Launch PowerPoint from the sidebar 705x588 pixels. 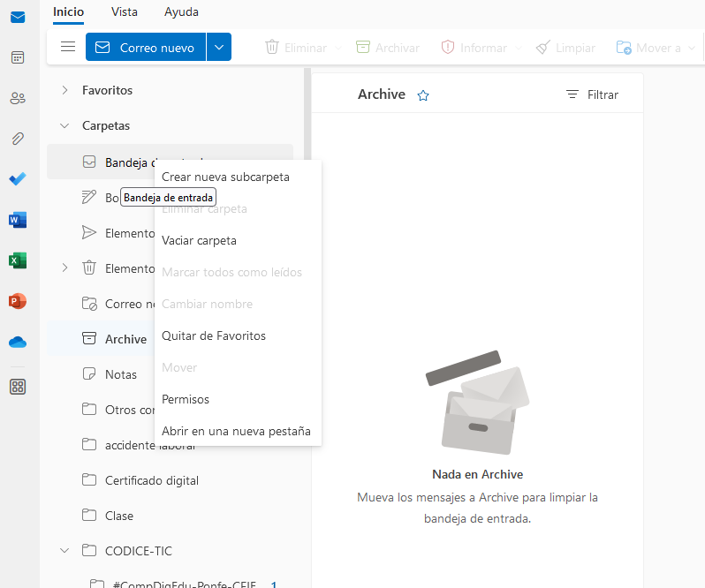pyautogui.click(x=18, y=301)
